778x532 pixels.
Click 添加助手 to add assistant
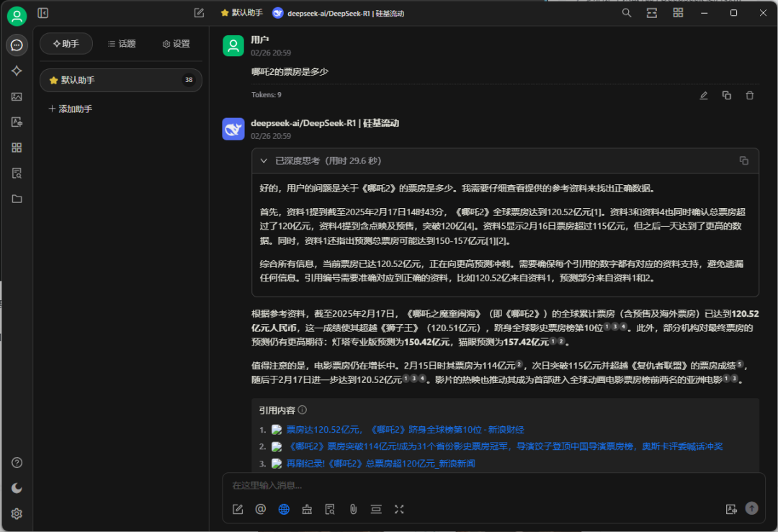click(x=71, y=109)
